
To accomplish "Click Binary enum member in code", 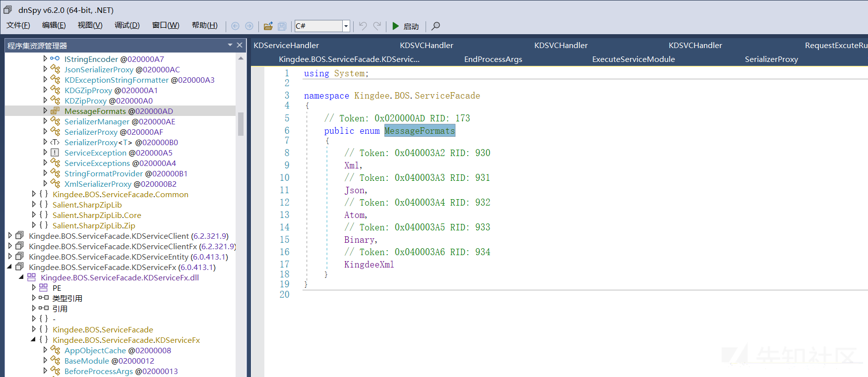I will [x=360, y=240].
